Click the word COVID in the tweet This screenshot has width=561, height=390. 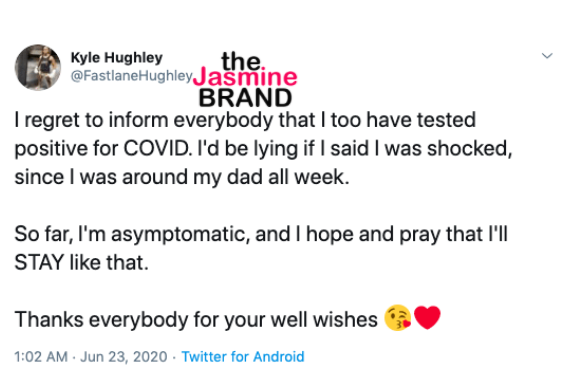click(157, 148)
